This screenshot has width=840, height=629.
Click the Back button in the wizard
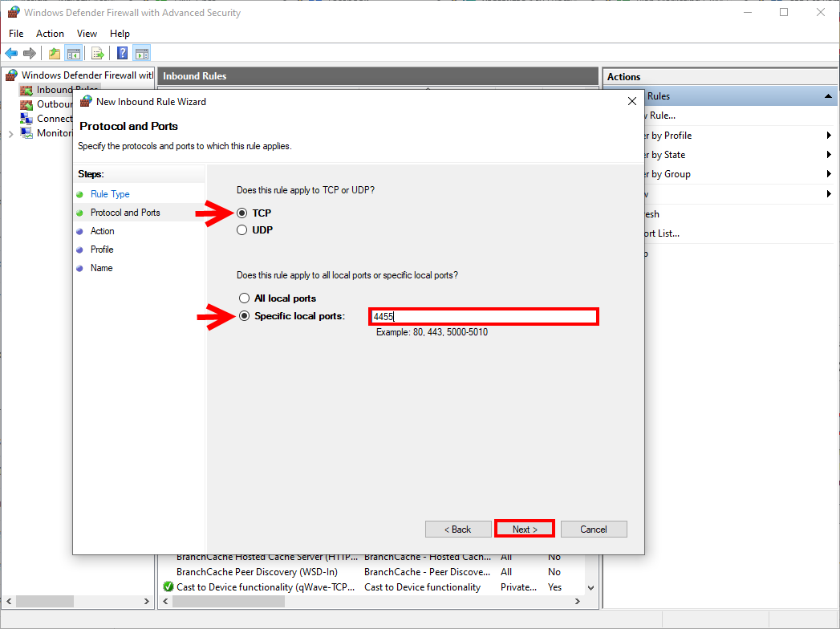click(458, 530)
